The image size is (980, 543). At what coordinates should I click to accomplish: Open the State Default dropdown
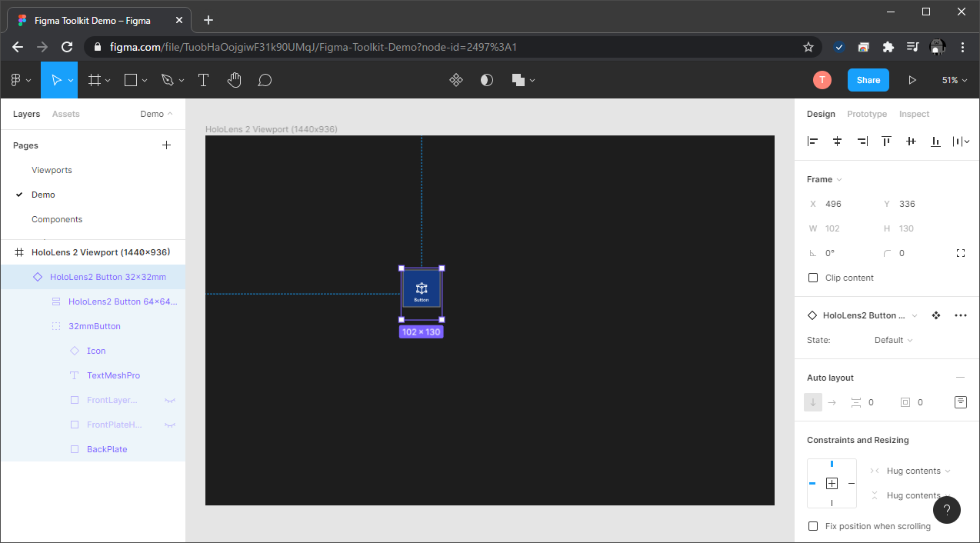[894, 340]
